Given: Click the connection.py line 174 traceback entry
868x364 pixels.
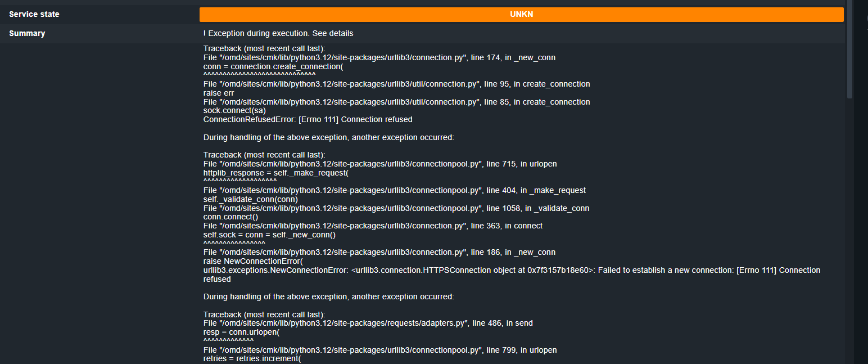Looking at the screenshot, I should [379, 57].
